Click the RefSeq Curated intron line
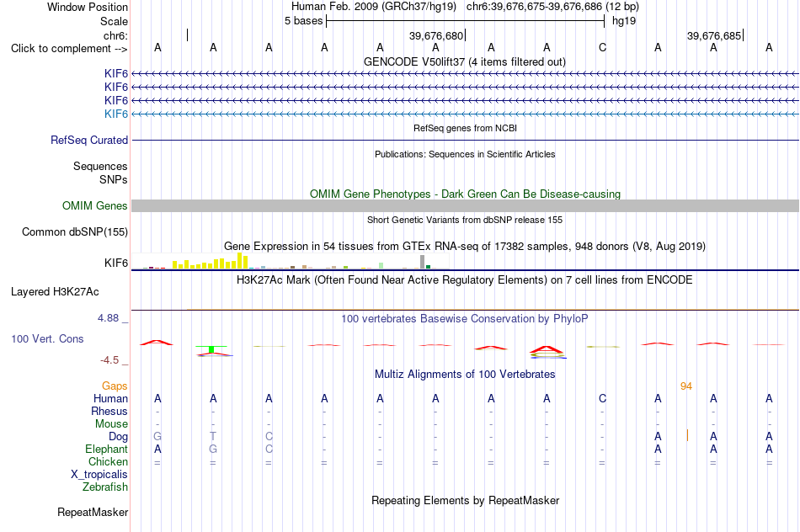Screen dimensions: 800x532 pos(465,140)
